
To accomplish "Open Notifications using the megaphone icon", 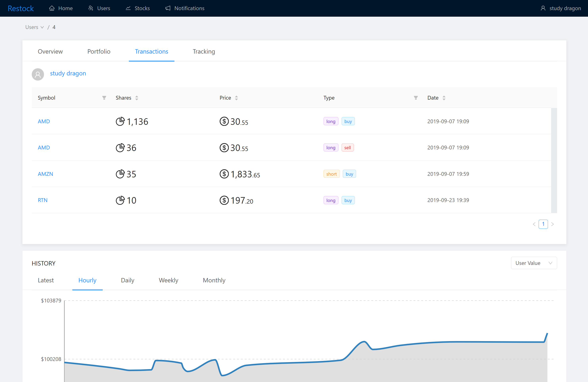I will [168, 8].
